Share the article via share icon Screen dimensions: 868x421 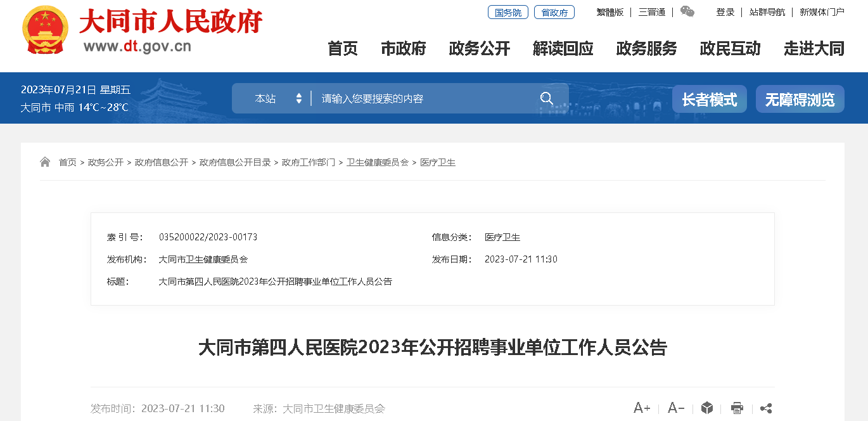(765, 408)
